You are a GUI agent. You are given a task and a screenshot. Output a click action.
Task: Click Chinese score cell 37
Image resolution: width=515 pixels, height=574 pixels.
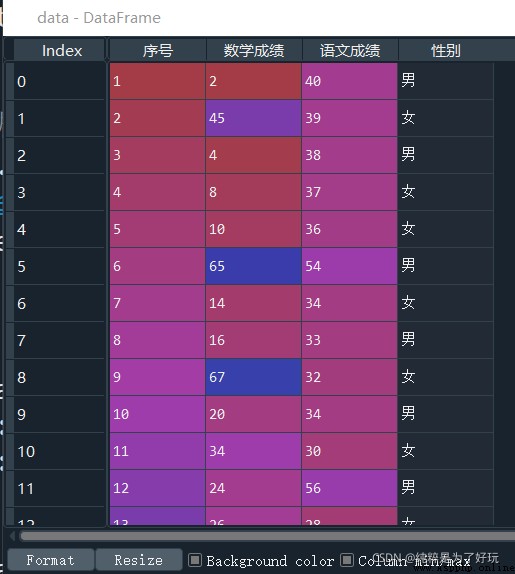click(350, 192)
